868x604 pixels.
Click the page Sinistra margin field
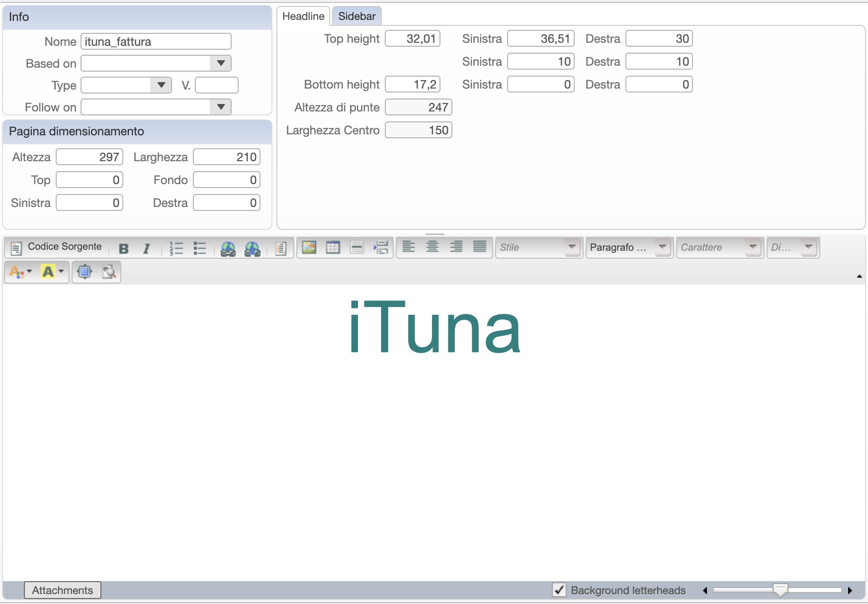(89, 203)
